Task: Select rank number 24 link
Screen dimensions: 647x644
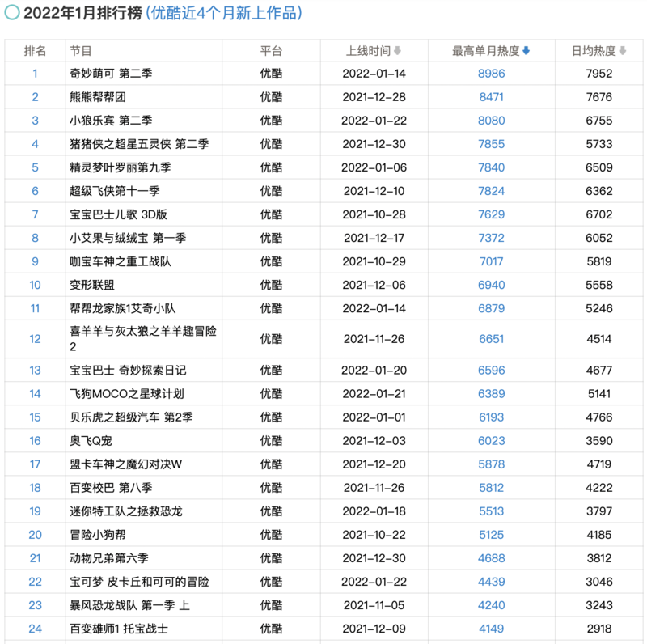Action: (x=35, y=629)
